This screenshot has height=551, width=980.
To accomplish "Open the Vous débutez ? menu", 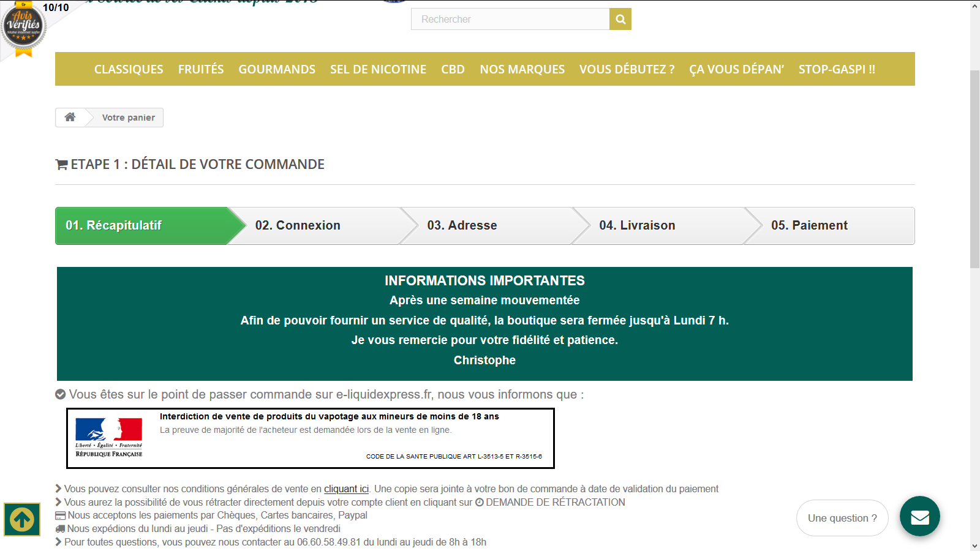I will [627, 69].
